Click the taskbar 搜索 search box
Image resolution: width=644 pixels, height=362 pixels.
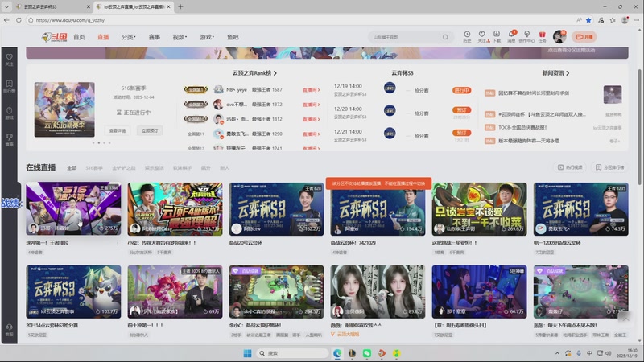292,353
